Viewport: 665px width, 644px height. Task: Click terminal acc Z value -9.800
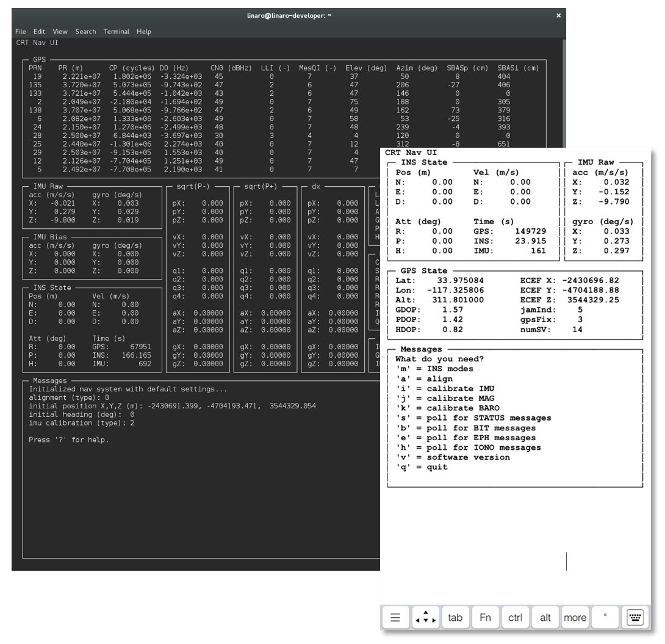click(62, 220)
